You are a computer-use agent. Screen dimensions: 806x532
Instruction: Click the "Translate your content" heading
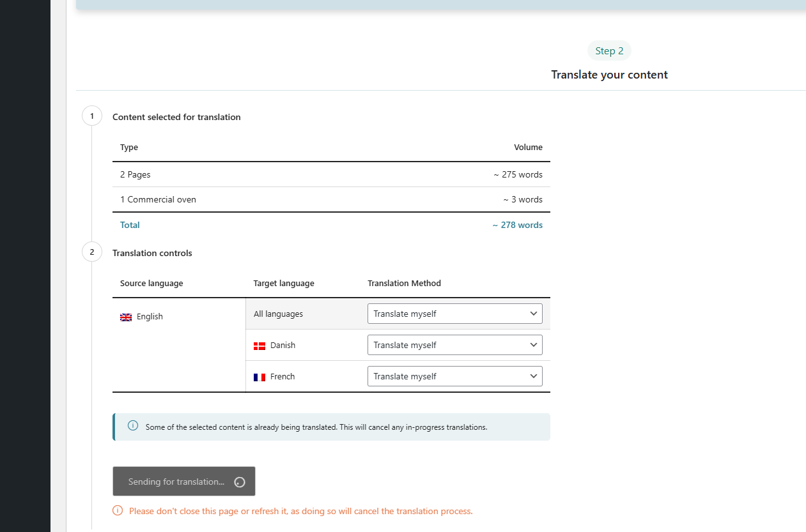[609, 75]
